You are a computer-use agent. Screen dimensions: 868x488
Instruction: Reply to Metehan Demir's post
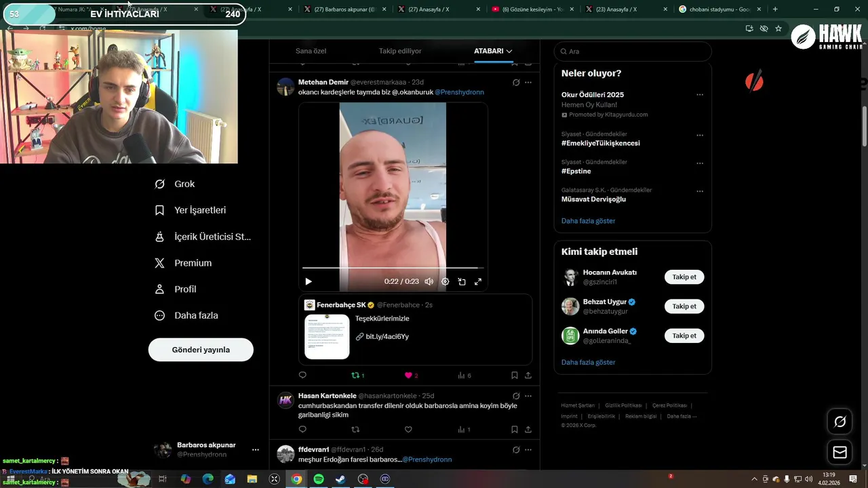(302, 375)
